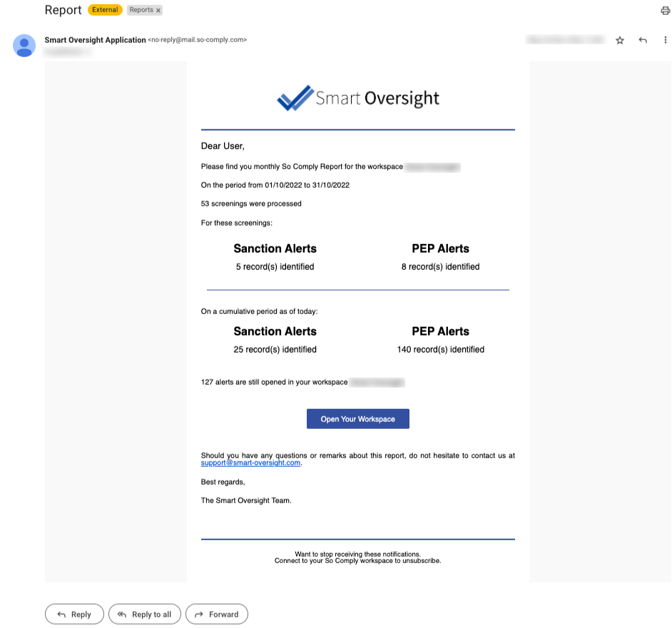Click the '53 screenings were processed' line
The height and width of the screenshot is (628, 672).
251,203
